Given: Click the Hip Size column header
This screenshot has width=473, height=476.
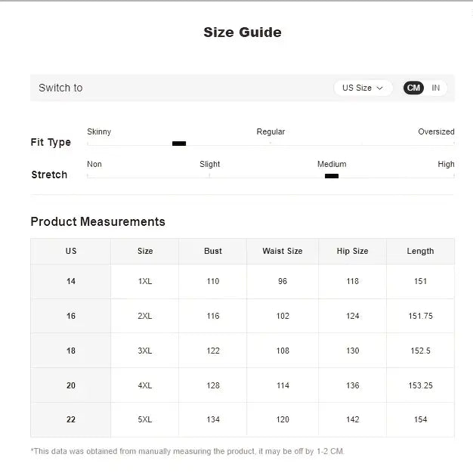Looking at the screenshot, I should 353,251.
